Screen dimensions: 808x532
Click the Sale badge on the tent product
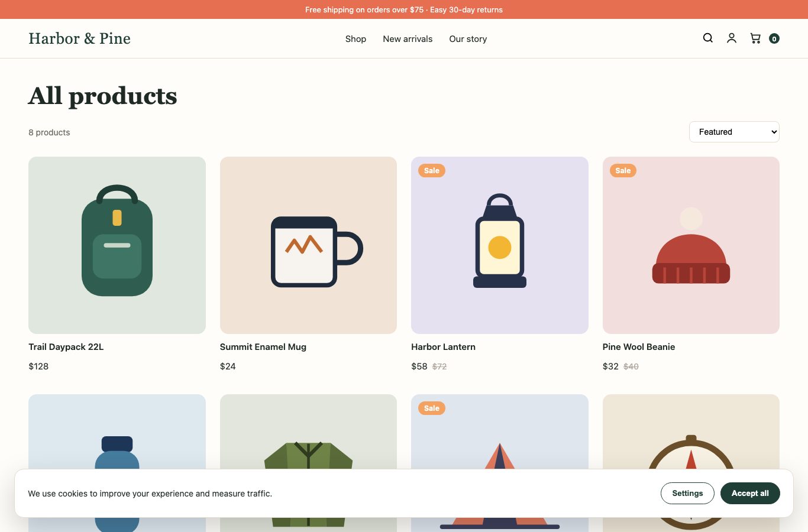[x=432, y=408]
